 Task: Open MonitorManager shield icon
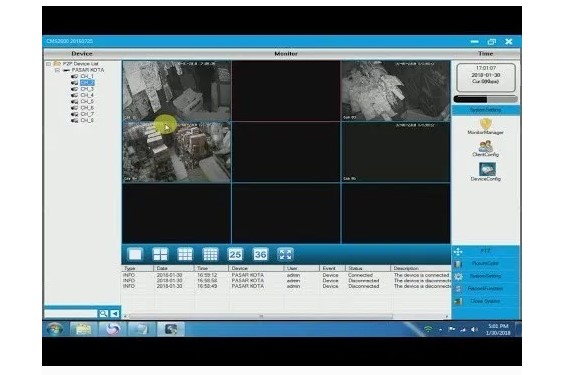point(485,124)
